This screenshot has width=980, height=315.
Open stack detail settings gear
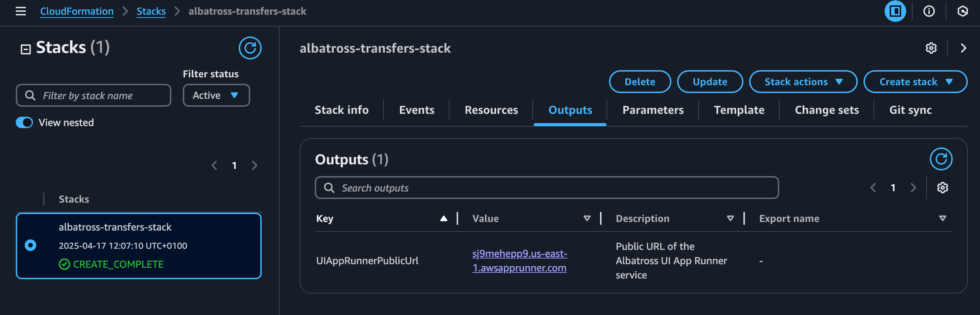pos(931,48)
